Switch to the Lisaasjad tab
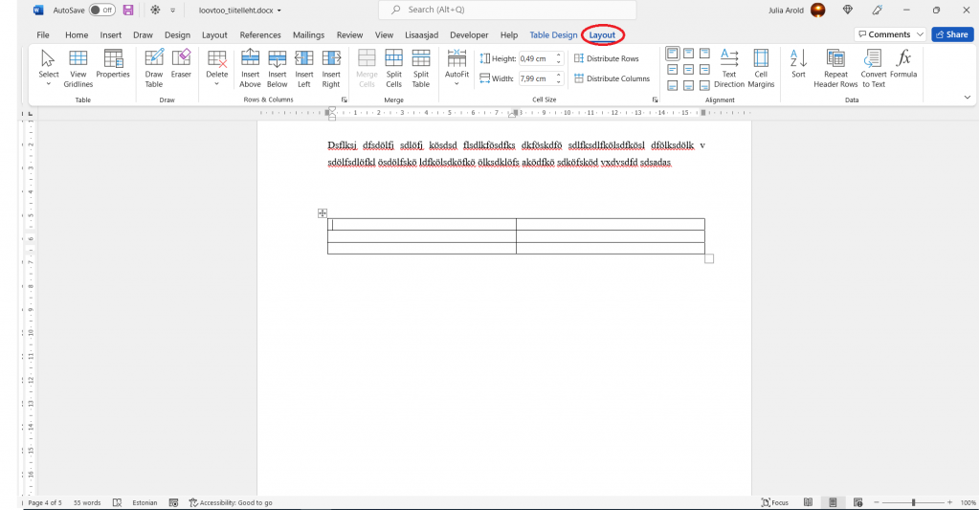Image resolution: width=980 pixels, height=510 pixels. [421, 35]
